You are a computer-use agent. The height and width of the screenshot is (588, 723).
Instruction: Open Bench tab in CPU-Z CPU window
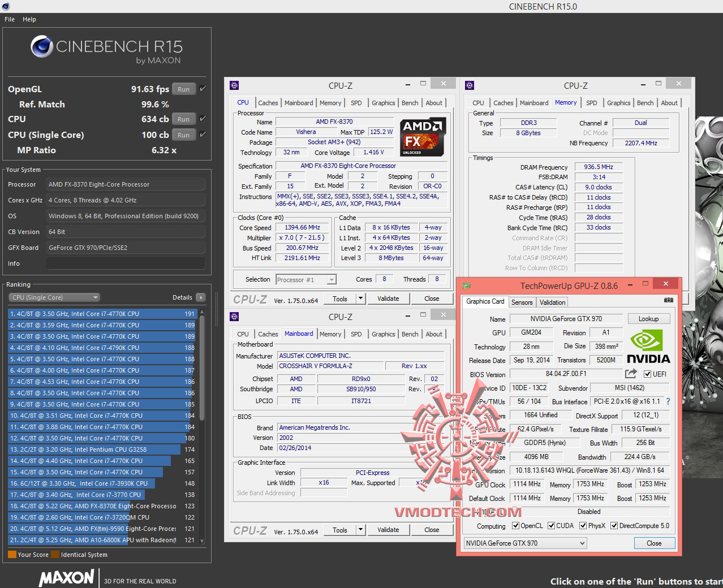(x=410, y=103)
